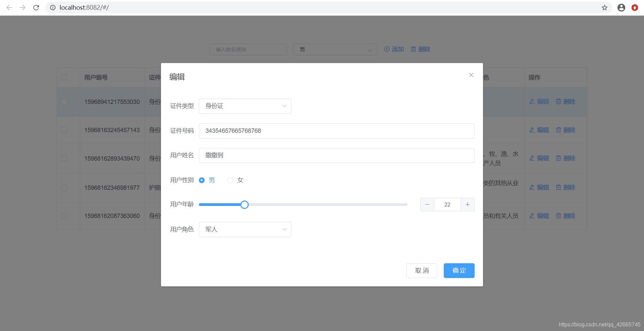The image size is (644, 331).
Task: Click the 输入姓名查询 search box
Action: (x=248, y=49)
